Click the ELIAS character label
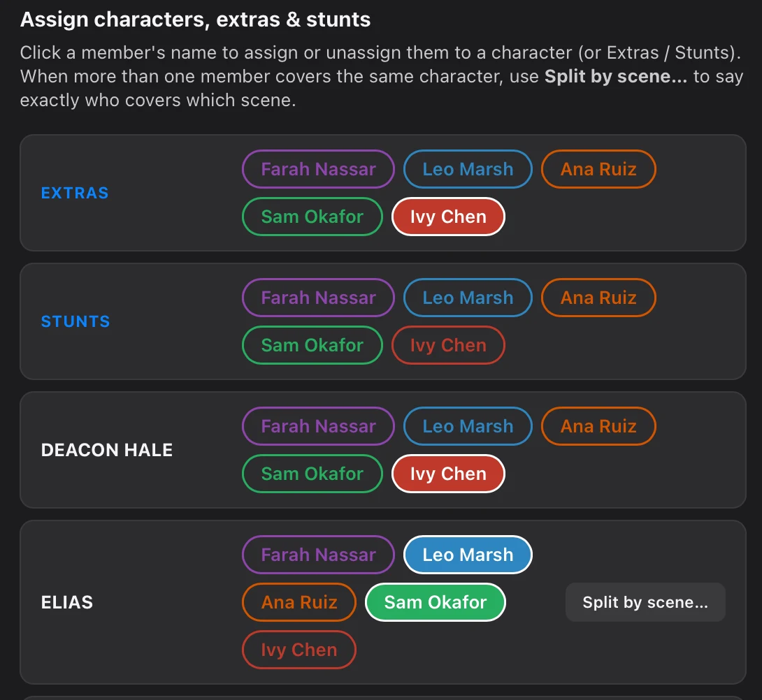 67,602
